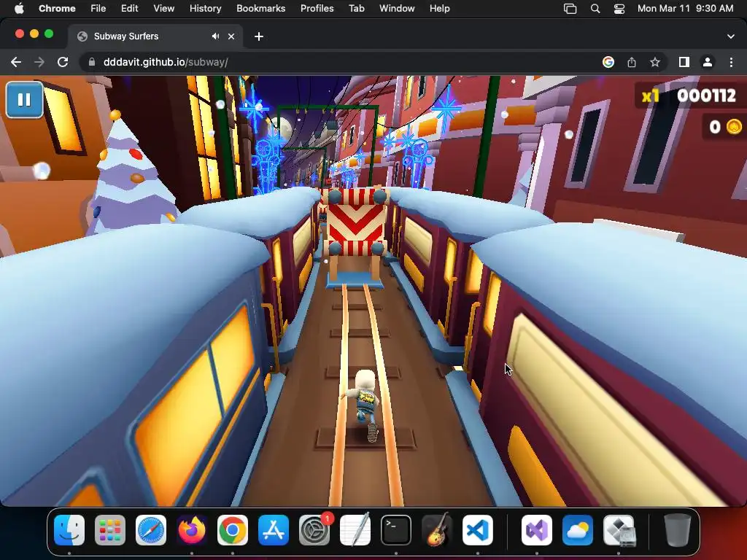The height and width of the screenshot is (560, 747).
Task: Open the Window menu
Action: [x=397, y=8]
